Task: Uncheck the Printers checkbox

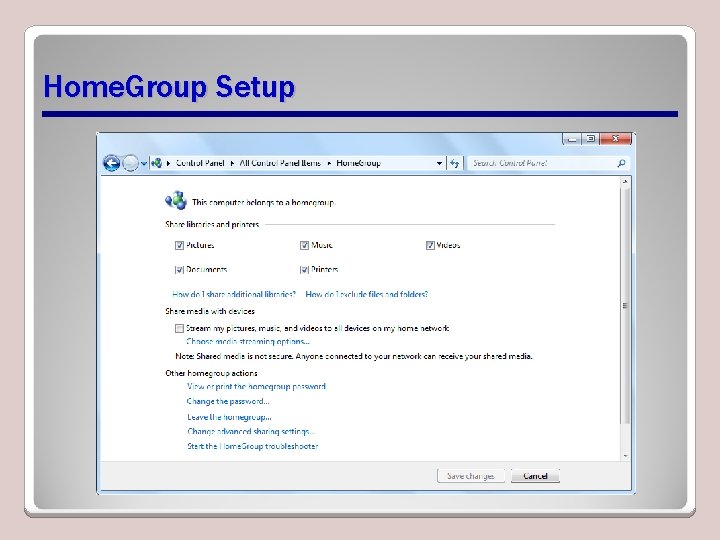Action: [x=304, y=270]
